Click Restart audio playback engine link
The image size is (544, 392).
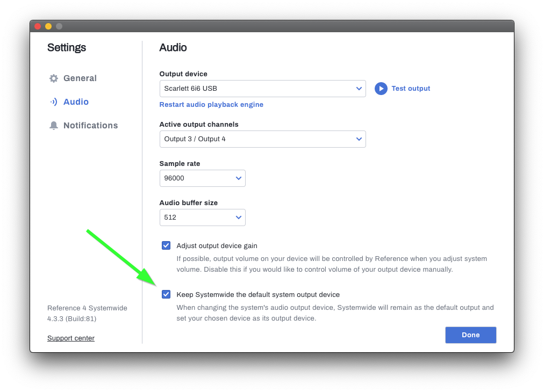point(211,105)
